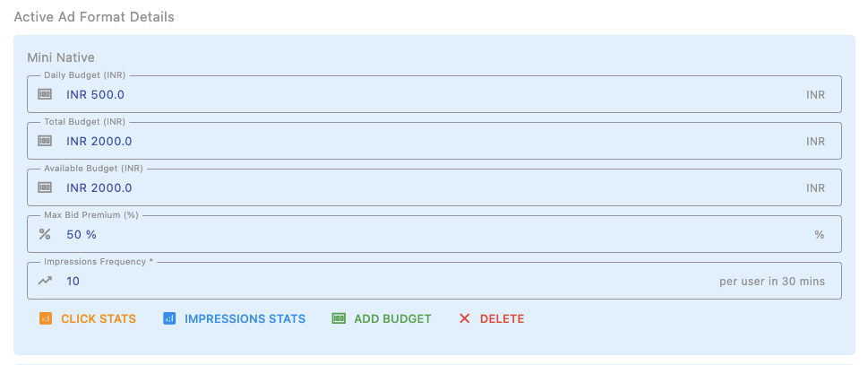Image resolution: width=868 pixels, height=365 pixels.
Task: Click the Total Budget money icon
Action: 44,141
